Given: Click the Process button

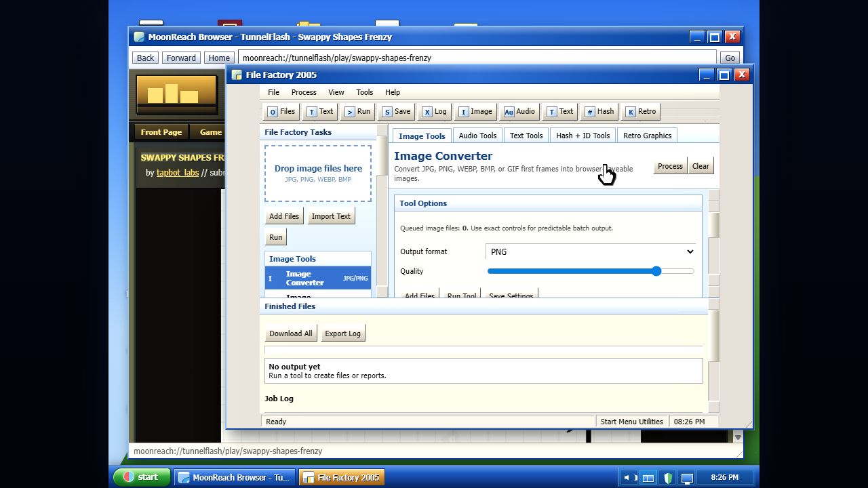Looking at the screenshot, I should click(670, 166).
